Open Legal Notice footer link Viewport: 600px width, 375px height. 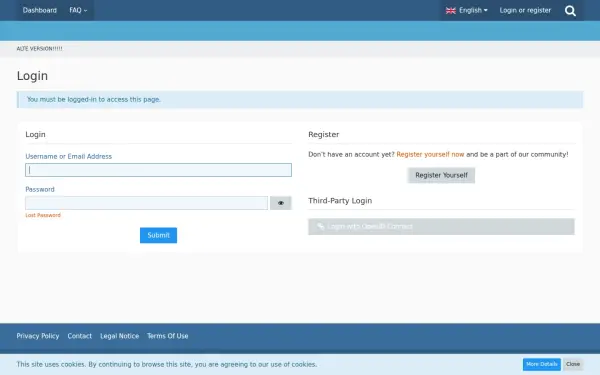[119, 336]
